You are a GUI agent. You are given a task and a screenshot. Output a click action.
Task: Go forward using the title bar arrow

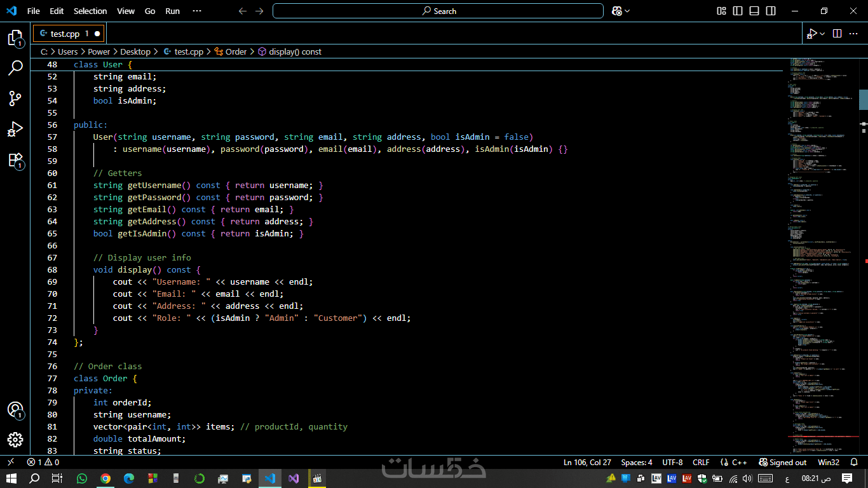259,11
